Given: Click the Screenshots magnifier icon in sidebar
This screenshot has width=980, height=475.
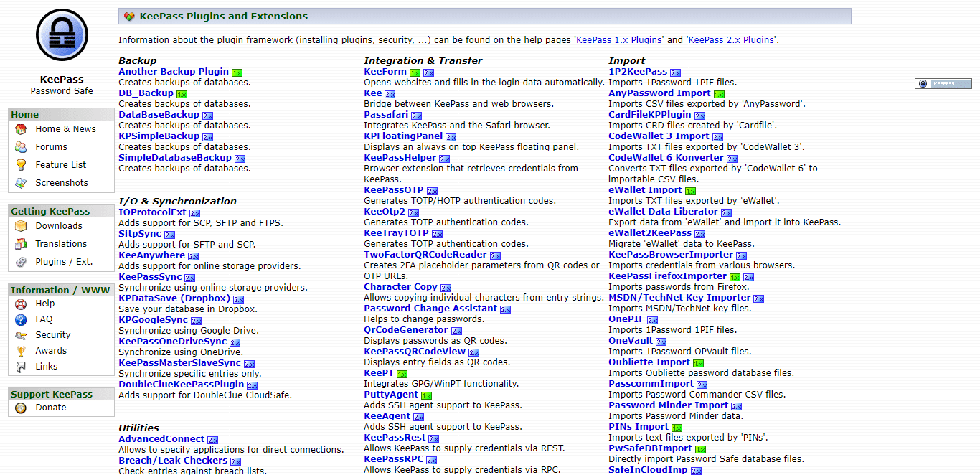Looking at the screenshot, I should 19,182.
